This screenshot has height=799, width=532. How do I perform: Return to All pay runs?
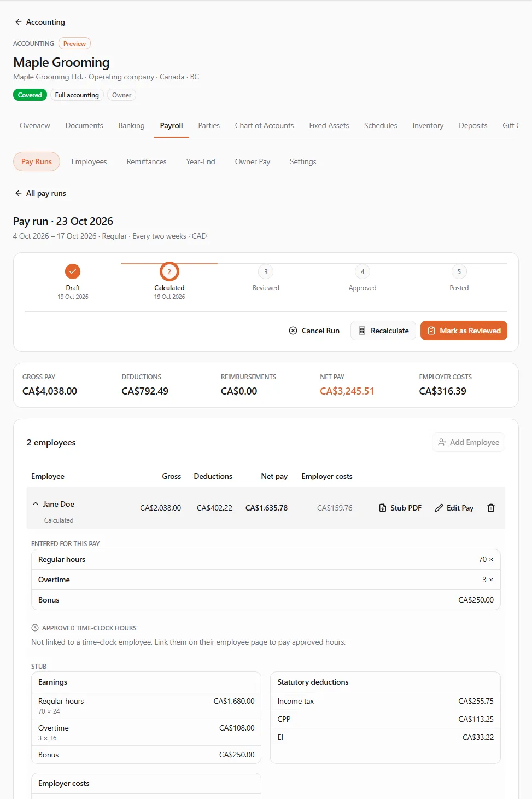[40, 193]
